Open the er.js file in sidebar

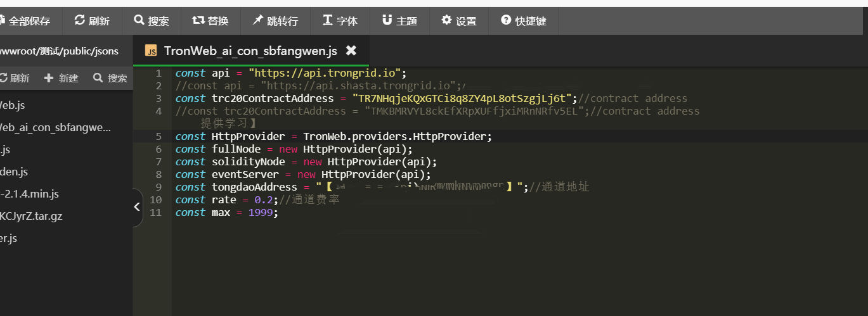point(9,238)
